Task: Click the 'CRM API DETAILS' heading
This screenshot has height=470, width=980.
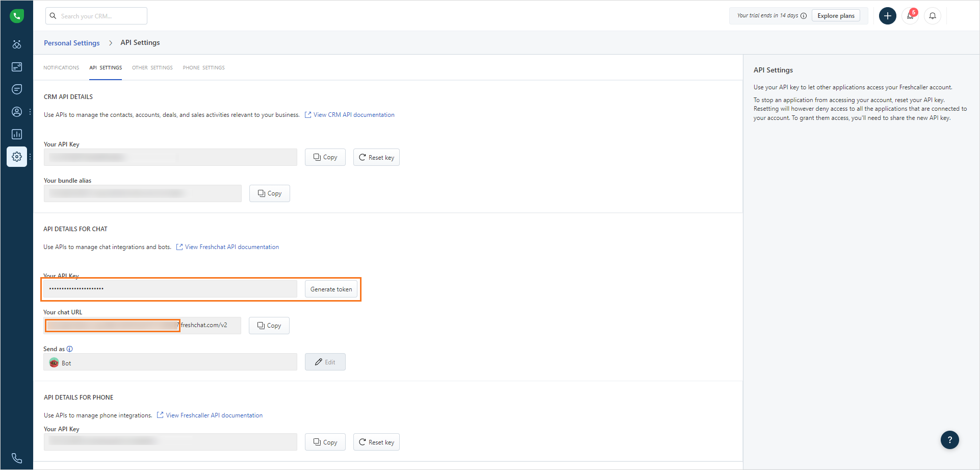Action: click(68, 97)
